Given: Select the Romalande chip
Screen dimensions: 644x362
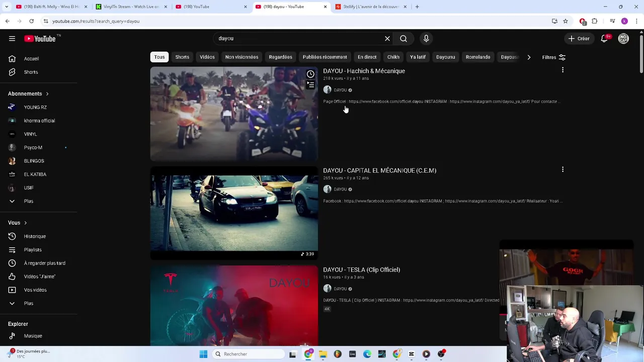Looking at the screenshot, I should (x=478, y=57).
